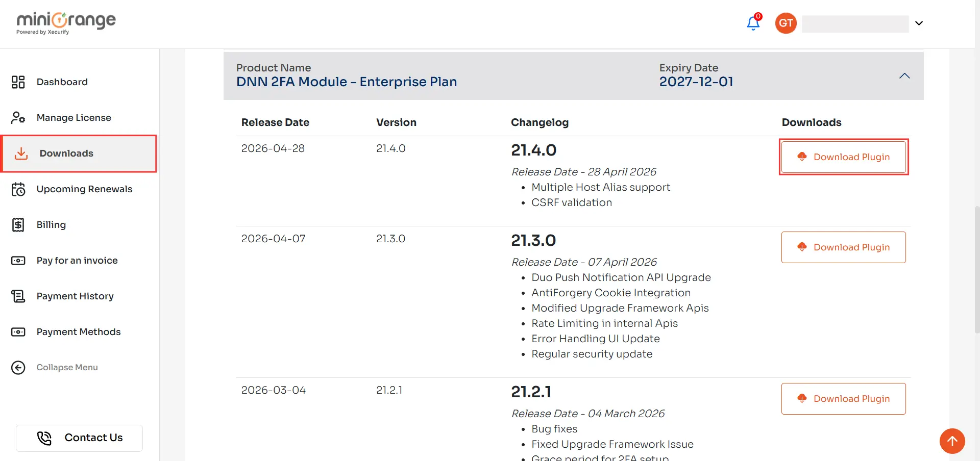980x461 pixels.
Task: Download plugin version 21.2.1
Action: click(x=844, y=399)
